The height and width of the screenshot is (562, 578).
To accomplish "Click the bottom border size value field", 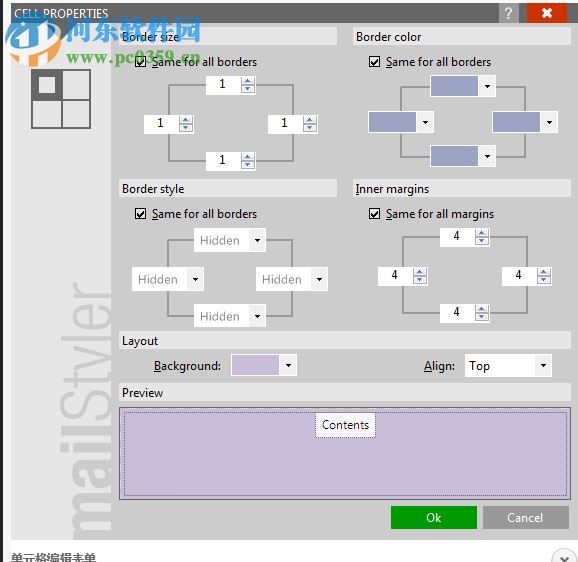I will coord(223,161).
